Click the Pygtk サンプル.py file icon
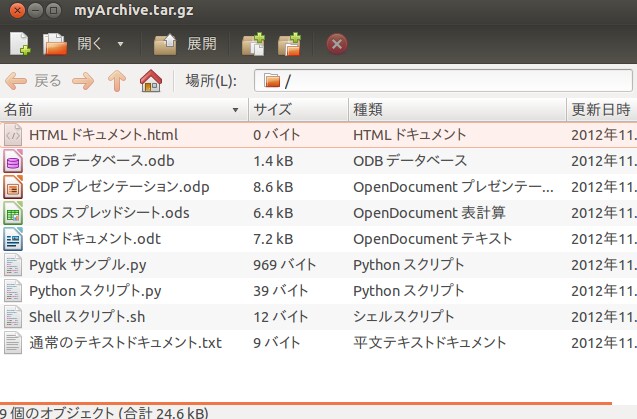Image resolution: width=637 pixels, height=419 pixels. pyautogui.click(x=14, y=264)
